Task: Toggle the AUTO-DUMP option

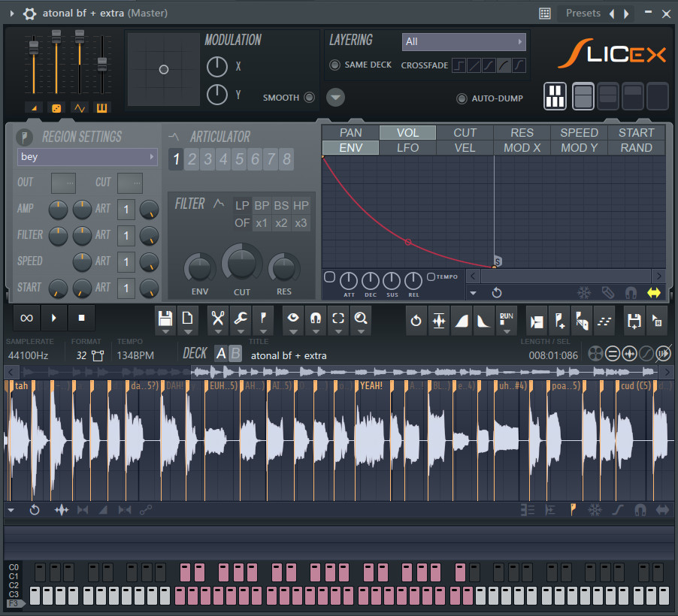Action: [x=459, y=98]
